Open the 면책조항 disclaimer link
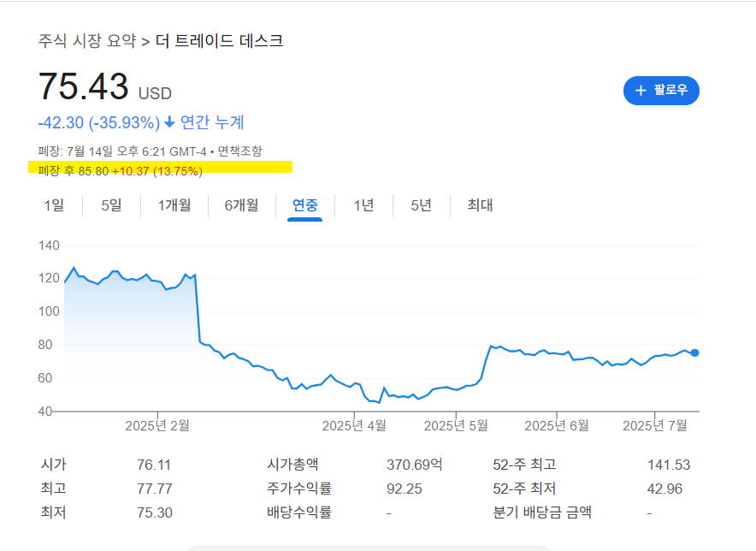The image size is (756, 551). [x=239, y=151]
